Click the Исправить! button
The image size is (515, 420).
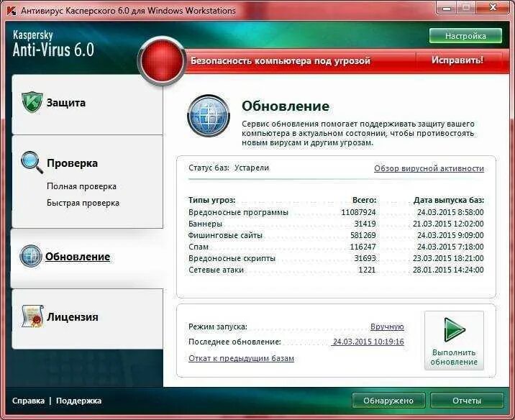[457, 60]
